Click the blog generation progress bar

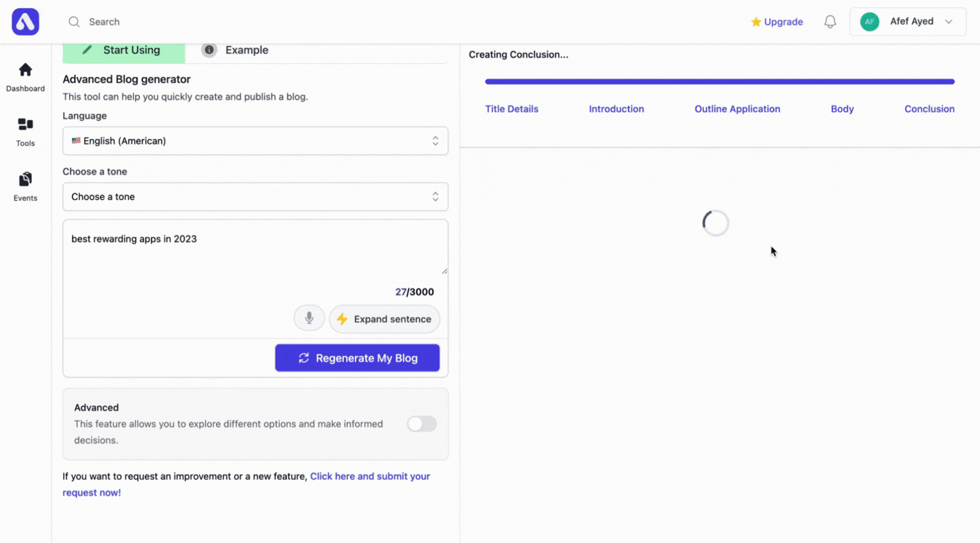click(x=719, y=81)
